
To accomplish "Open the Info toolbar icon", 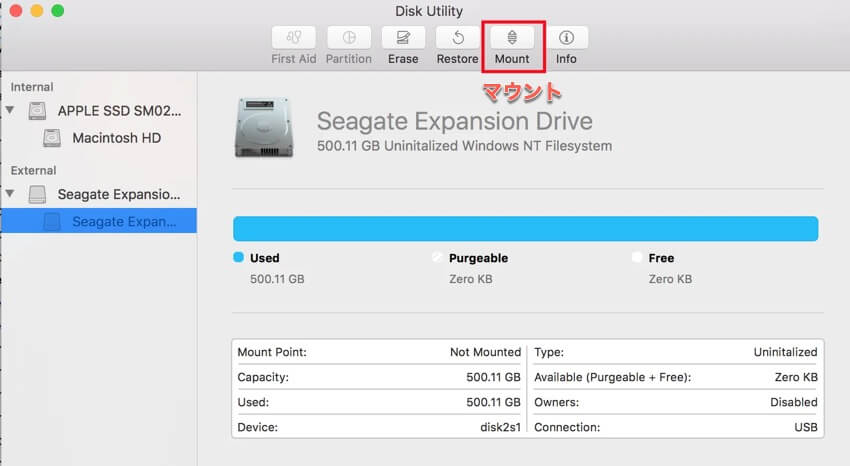I will pyautogui.click(x=566, y=38).
